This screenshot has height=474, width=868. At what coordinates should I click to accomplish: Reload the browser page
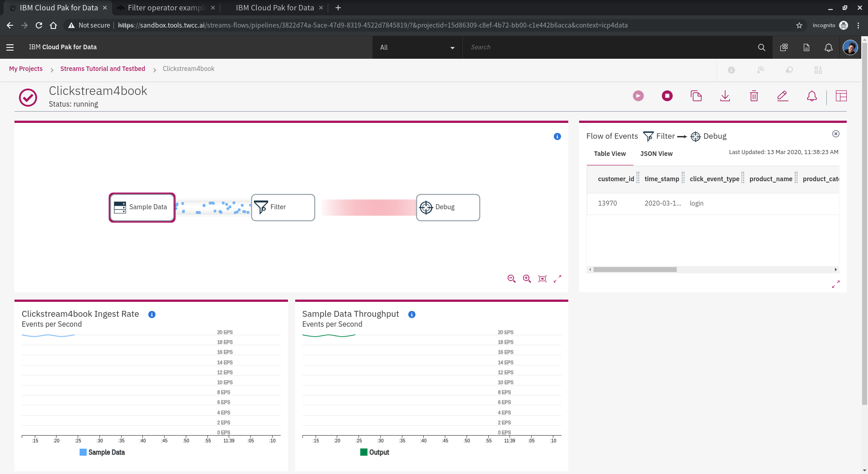(39, 25)
